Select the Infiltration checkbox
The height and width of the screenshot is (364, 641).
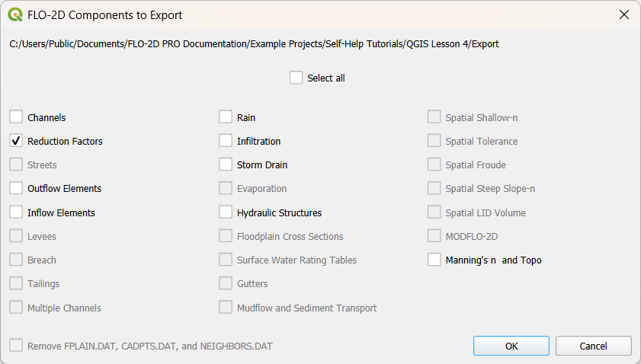point(226,141)
